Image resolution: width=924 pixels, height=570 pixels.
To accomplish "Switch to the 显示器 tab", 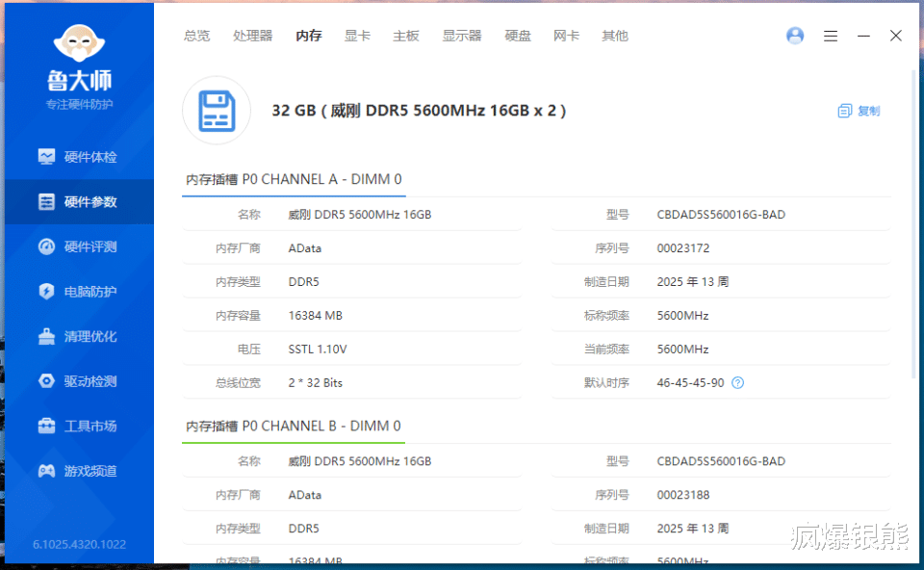I will [461, 36].
